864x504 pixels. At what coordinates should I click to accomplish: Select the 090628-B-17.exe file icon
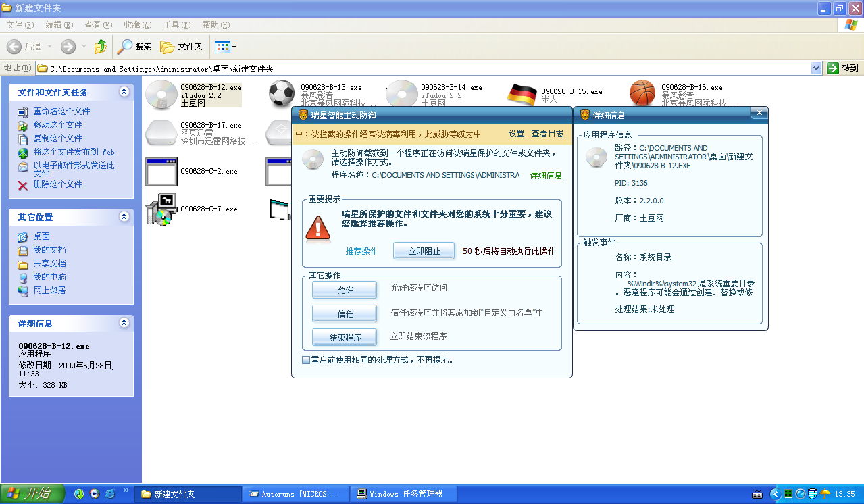tap(161, 132)
